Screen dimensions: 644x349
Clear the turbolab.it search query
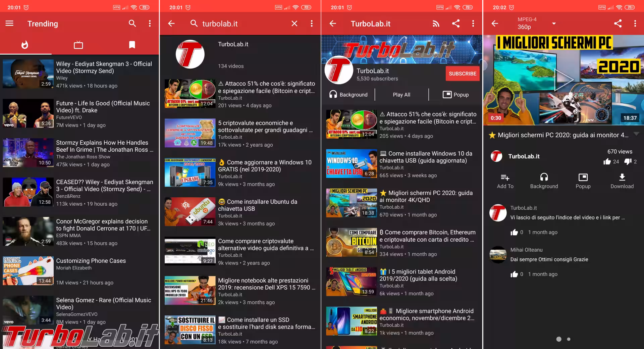pyautogui.click(x=294, y=23)
